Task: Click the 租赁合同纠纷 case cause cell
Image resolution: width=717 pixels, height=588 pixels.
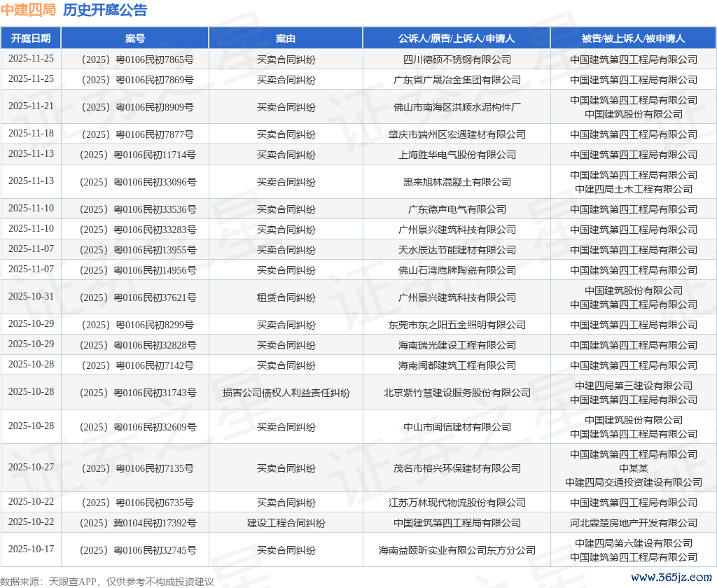Action: pyautogui.click(x=286, y=297)
